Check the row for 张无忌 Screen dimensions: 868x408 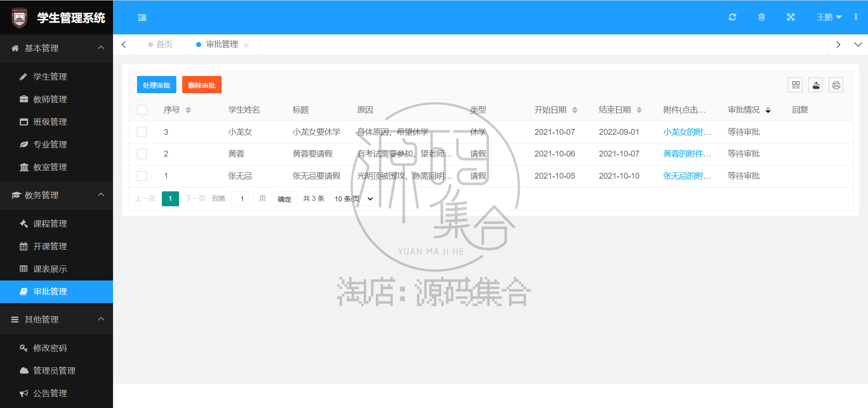142,176
